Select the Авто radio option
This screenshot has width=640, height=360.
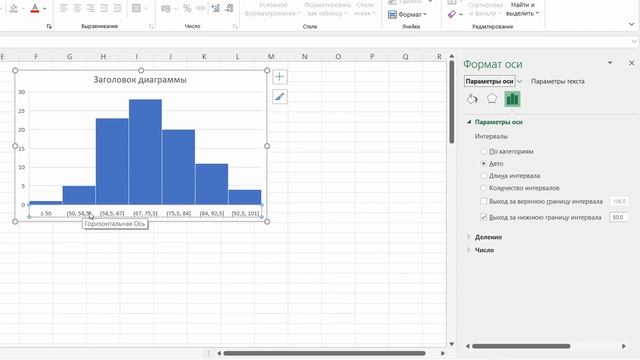[x=484, y=164]
